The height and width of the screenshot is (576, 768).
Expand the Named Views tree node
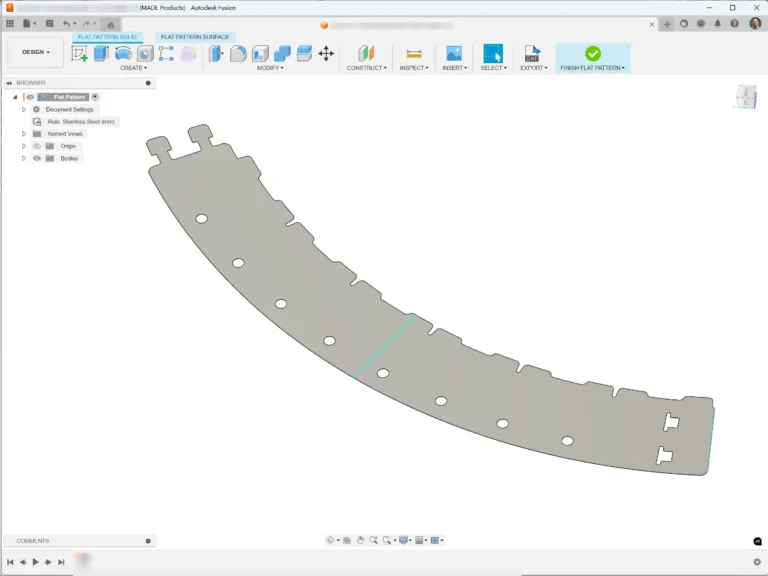24,133
